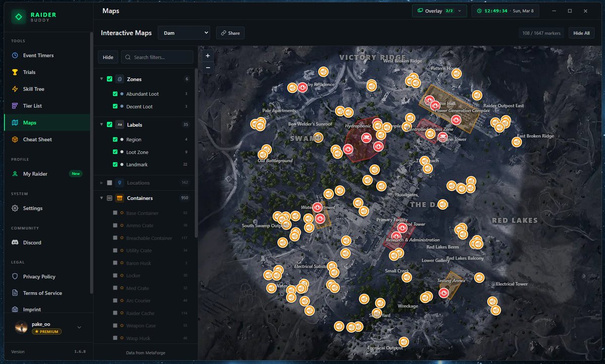Click Cheat Sheet box icon
The height and width of the screenshot is (364, 605).
15,139
